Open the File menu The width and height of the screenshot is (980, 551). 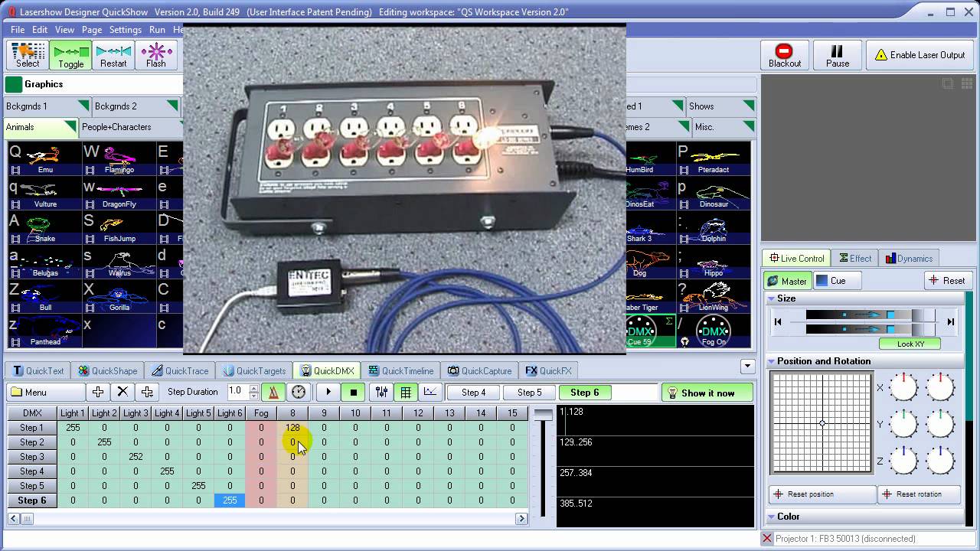click(x=18, y=30)
